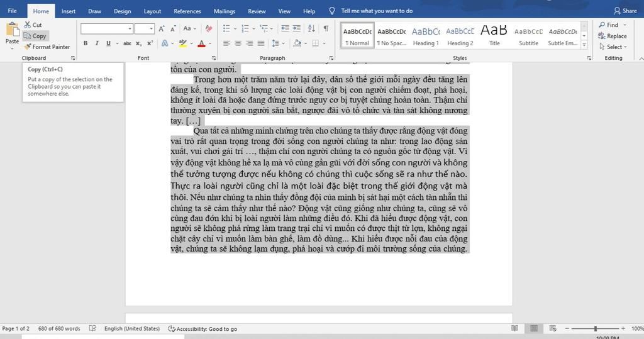
Task: Increase paragraph indent
Action: (297, 28)
